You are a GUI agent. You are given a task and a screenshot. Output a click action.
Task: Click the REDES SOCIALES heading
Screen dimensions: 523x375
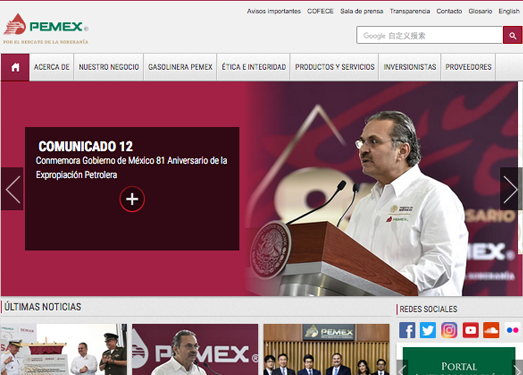(x=428, y=309)
